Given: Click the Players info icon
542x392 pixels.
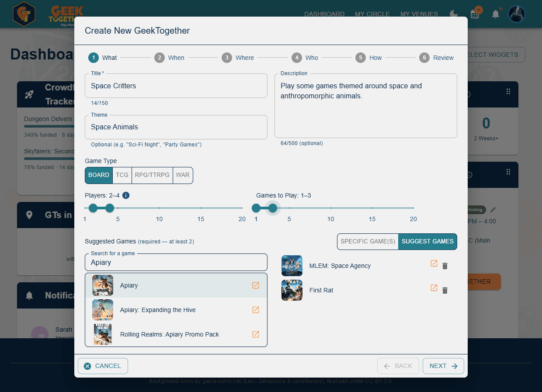Looking at the screenshot, I should pyautogui.click(x=126, y=195).
